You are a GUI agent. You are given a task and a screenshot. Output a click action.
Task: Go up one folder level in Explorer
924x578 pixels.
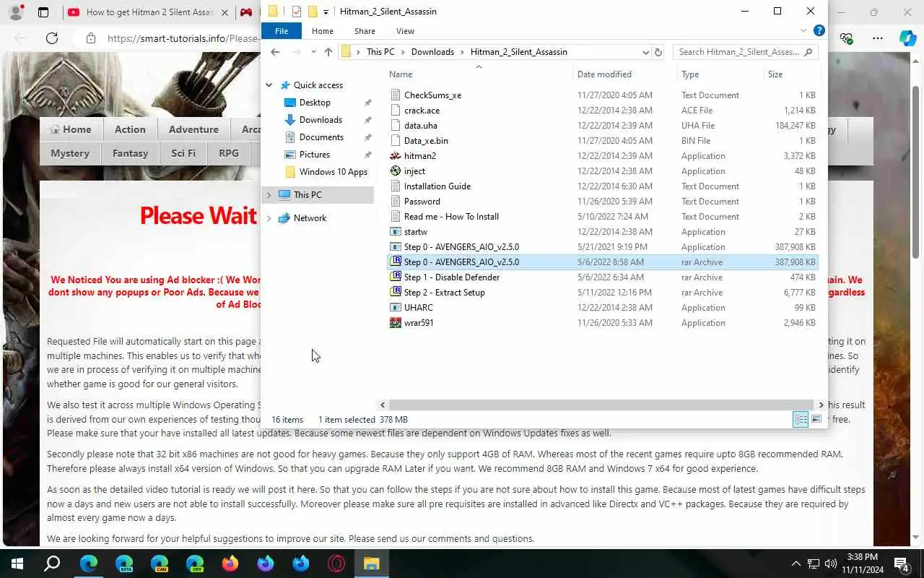tap(328, 52)
